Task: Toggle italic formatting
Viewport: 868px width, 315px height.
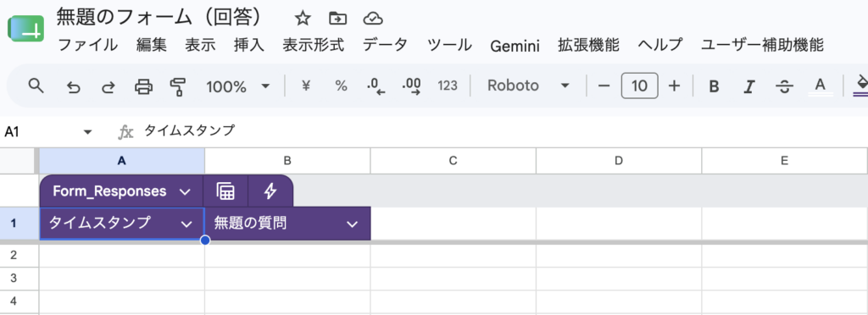Action: 749,86
